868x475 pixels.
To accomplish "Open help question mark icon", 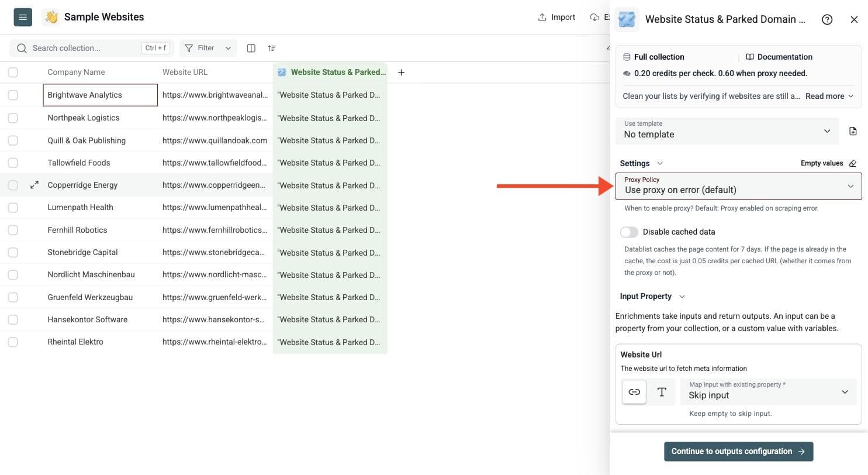I will (827, 19).
